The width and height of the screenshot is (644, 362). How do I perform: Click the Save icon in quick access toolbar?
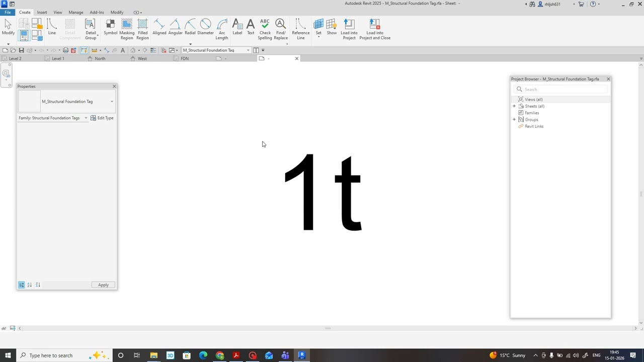(21, 50)
